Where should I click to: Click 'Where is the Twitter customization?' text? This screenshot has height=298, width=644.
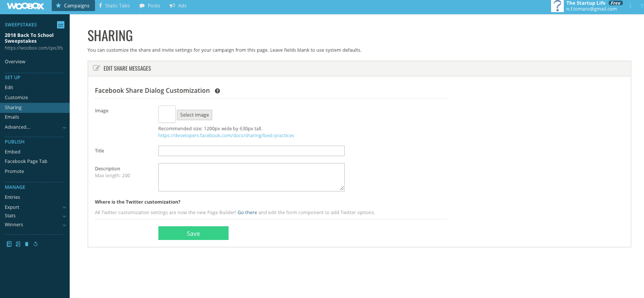[138, 202]
